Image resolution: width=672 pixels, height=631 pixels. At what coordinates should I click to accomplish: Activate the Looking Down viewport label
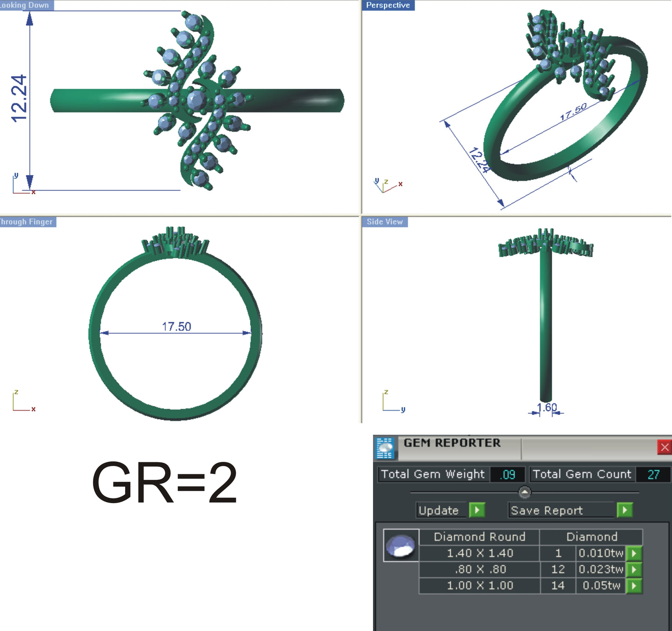click(26, 5)
